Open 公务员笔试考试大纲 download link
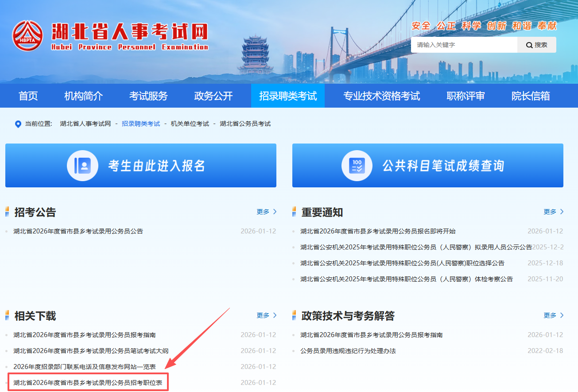This screenshot has width=578, height=392. pos(91,351)
